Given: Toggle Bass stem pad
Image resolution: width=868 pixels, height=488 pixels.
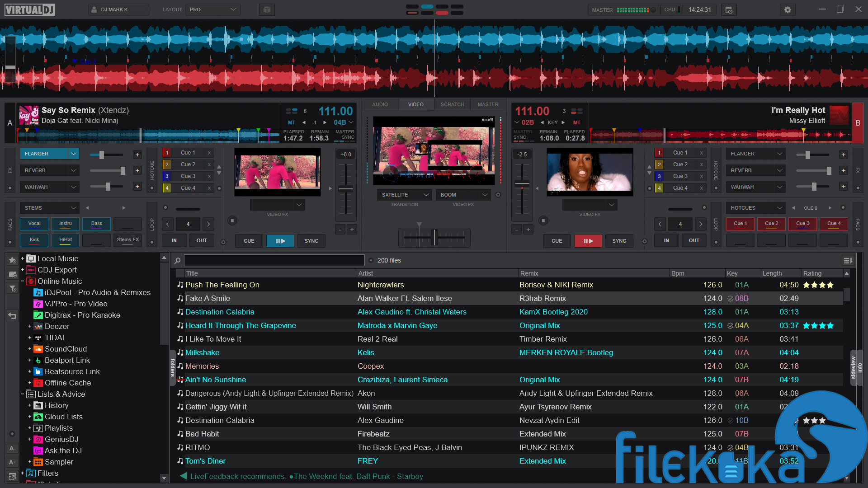Looking at the screenshot, I should click(97, 224).
